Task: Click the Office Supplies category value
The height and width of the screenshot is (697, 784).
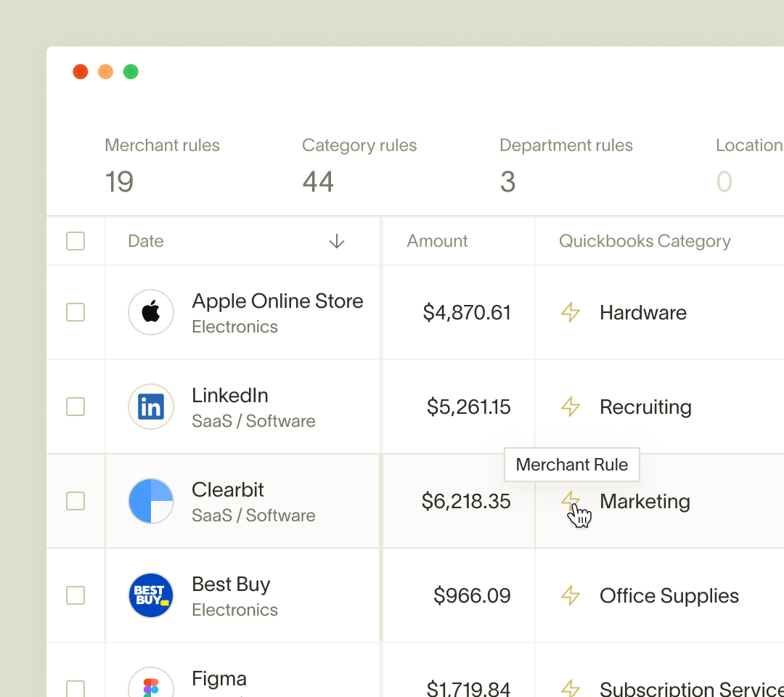Action: click(x=669, y=596)
